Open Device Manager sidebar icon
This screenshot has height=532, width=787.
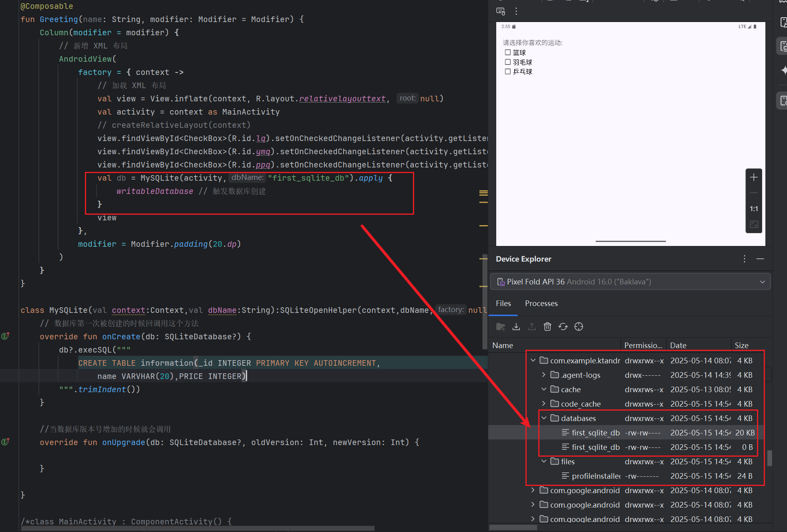783,22
